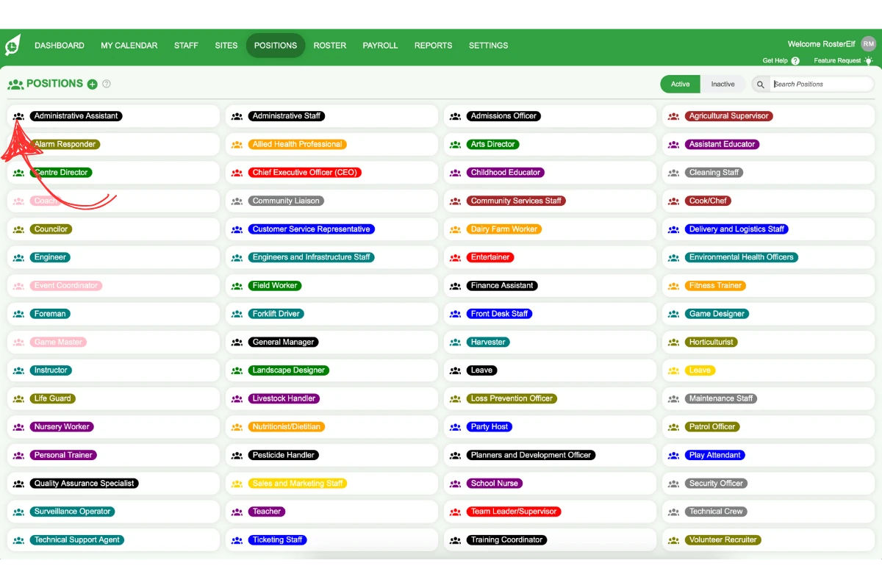Open the Delivery and Logistics Staff position
Viewport: 882px width, 588px height.
click(737, 229)
